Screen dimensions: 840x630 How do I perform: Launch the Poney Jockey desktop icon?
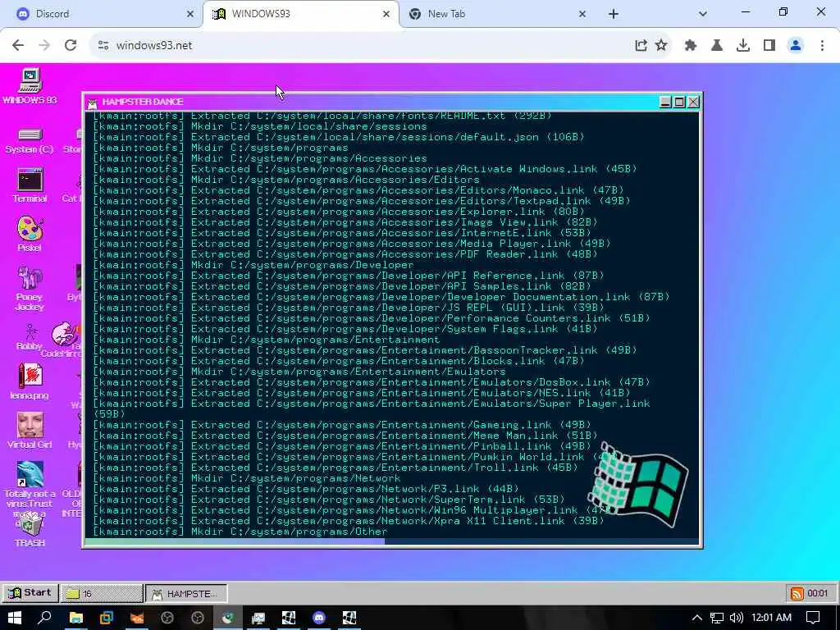30,288
